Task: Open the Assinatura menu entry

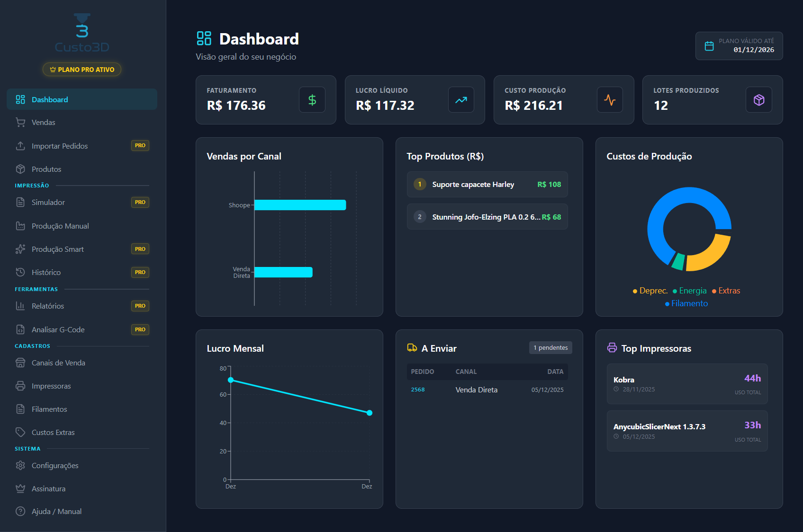Action: (x=48, y=488)
